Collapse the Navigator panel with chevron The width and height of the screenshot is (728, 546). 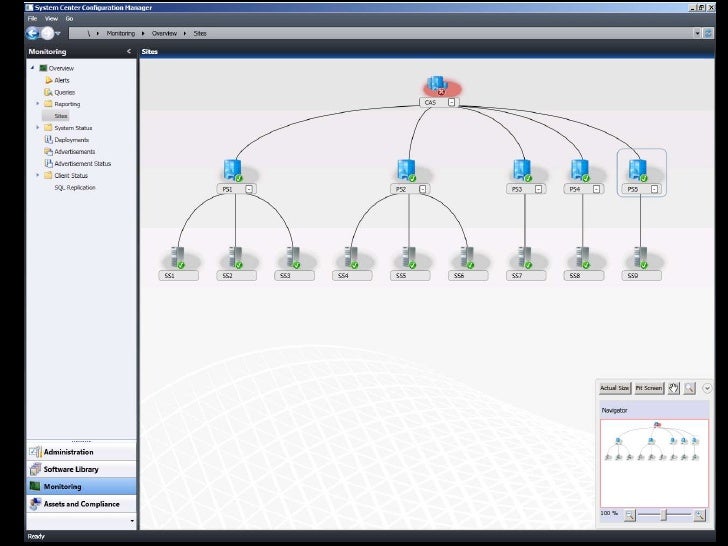(x=707, y=388)
